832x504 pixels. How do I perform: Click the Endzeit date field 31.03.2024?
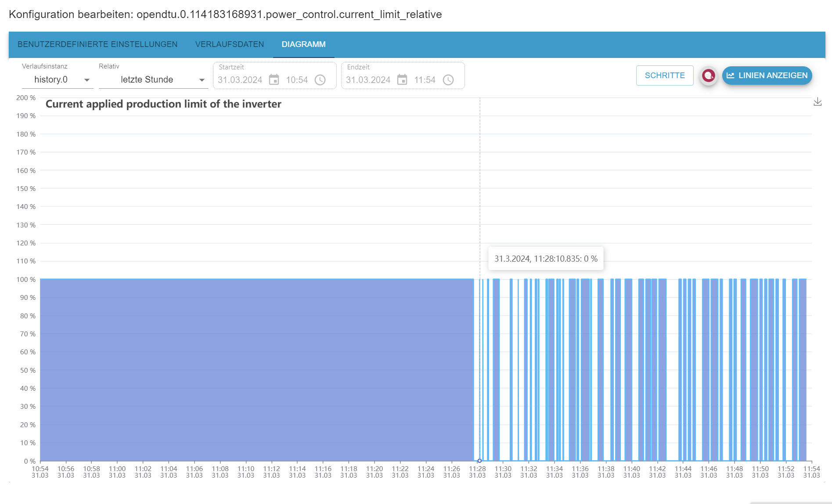click(x=368, y=80)
